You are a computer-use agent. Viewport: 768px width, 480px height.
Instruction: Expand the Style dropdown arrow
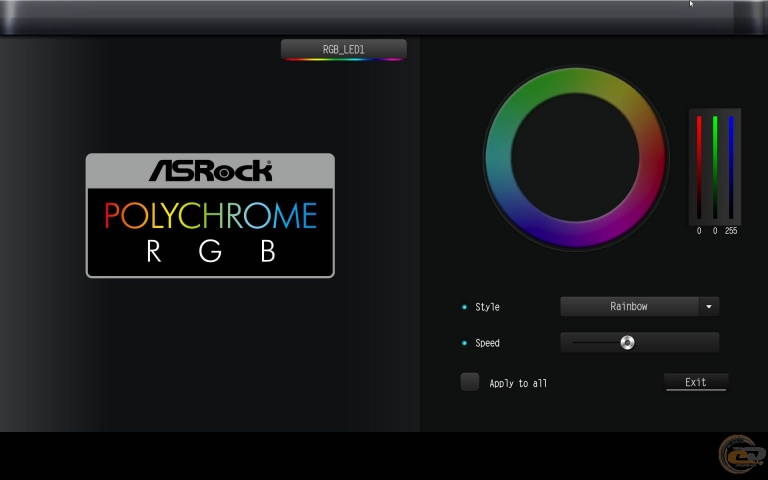[709, 307]
